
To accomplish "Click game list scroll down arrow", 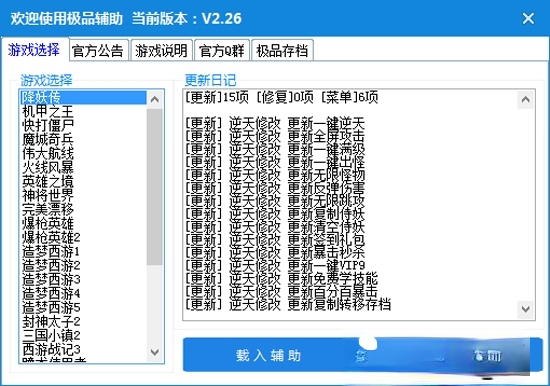I will pos(155,352).
